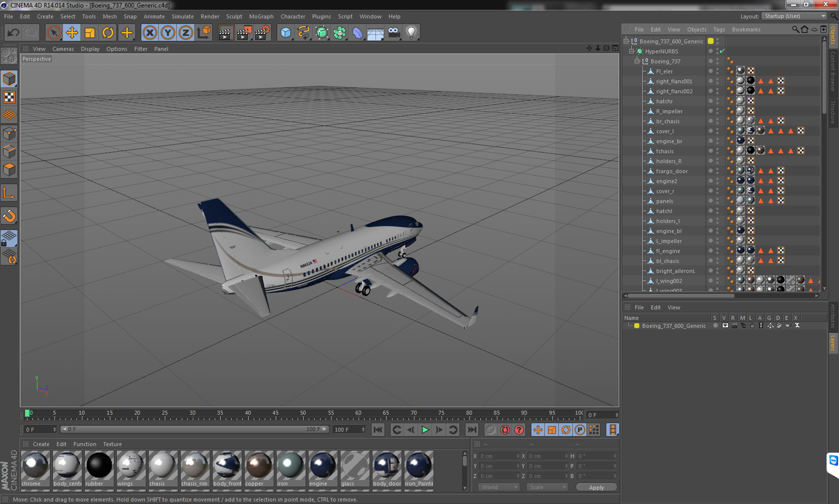Toggle visibility dot of engine2 object
The height and width of the screenshot is (504, 839).
pyautogui.click(x=711, y=181)
